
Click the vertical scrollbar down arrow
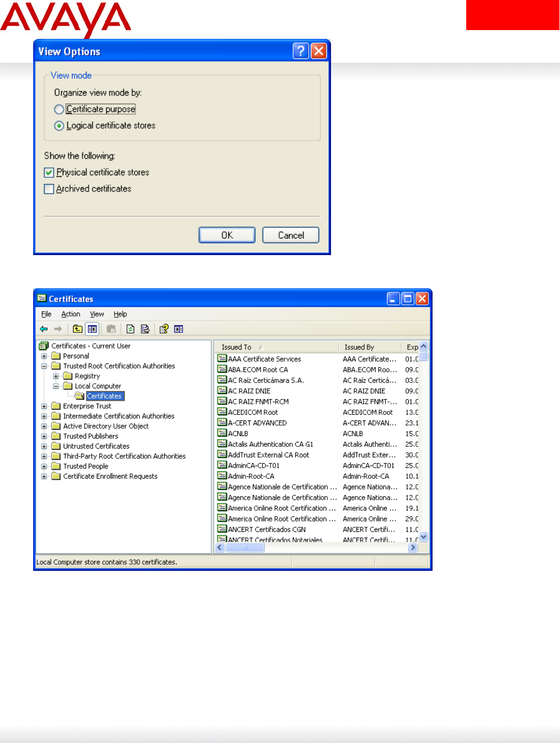pos(424,537)
